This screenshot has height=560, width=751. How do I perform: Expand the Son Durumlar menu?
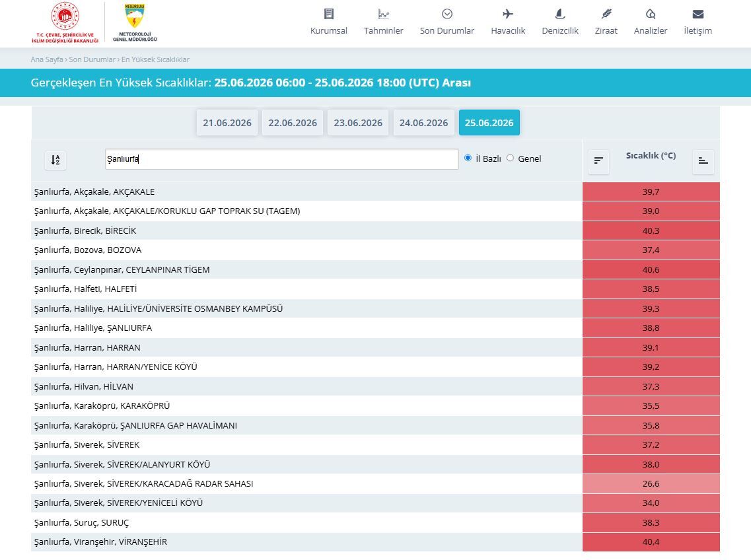point(447,22)
